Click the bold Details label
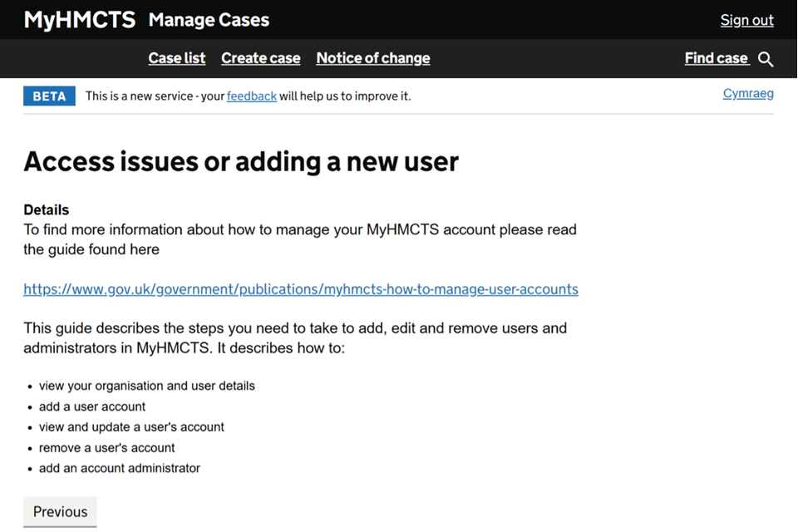Image resolution: width=798 pixels, height=532 pixels. (x=47, y=209)
